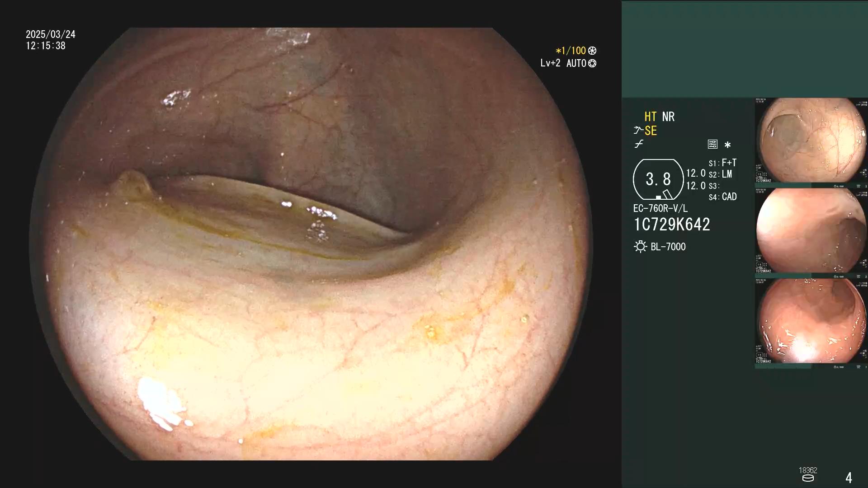Image resolution: width=868 pixels, height=488 pixels.
Task: Click the scope diameter 3.8 indicator
Action: point(658,179)
